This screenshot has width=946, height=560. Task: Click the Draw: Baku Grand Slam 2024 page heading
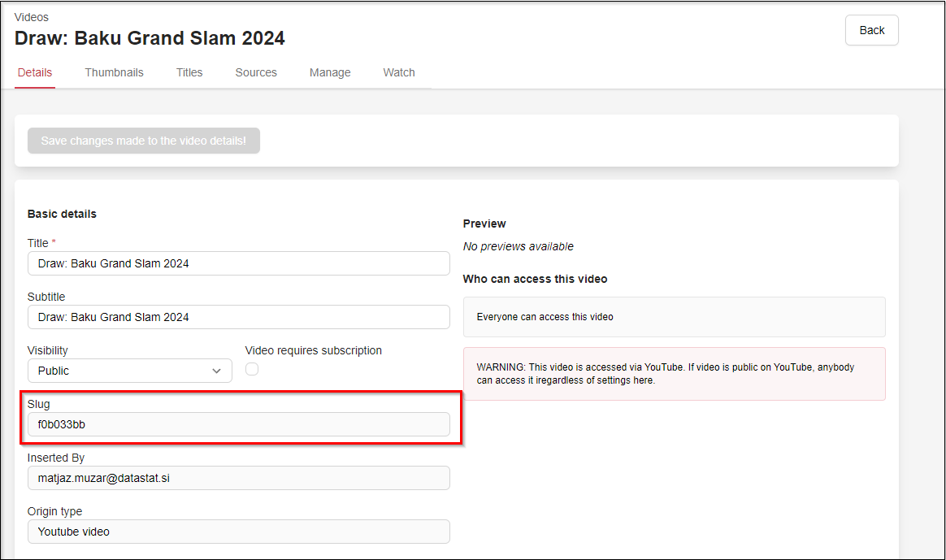pyautogui.click(x=150, y=38)
